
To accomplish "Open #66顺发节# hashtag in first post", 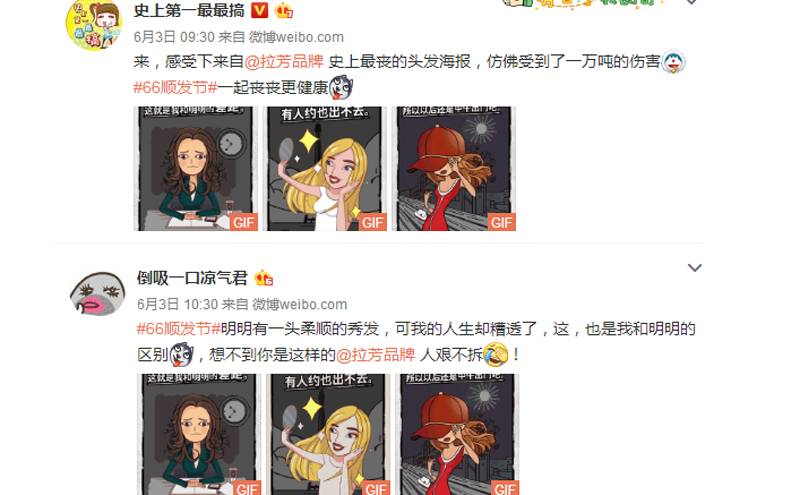I will click(x=176, y=87).
